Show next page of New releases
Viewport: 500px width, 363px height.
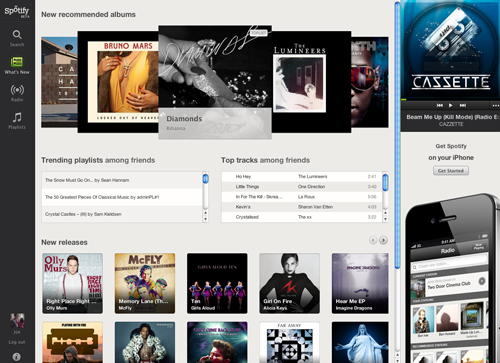[383, 240]
